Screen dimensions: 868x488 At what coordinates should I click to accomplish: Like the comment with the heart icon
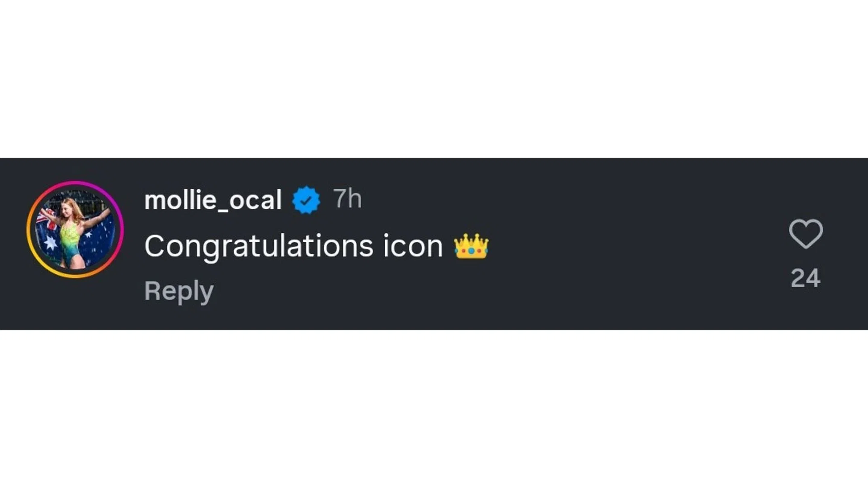coord(806,234)
